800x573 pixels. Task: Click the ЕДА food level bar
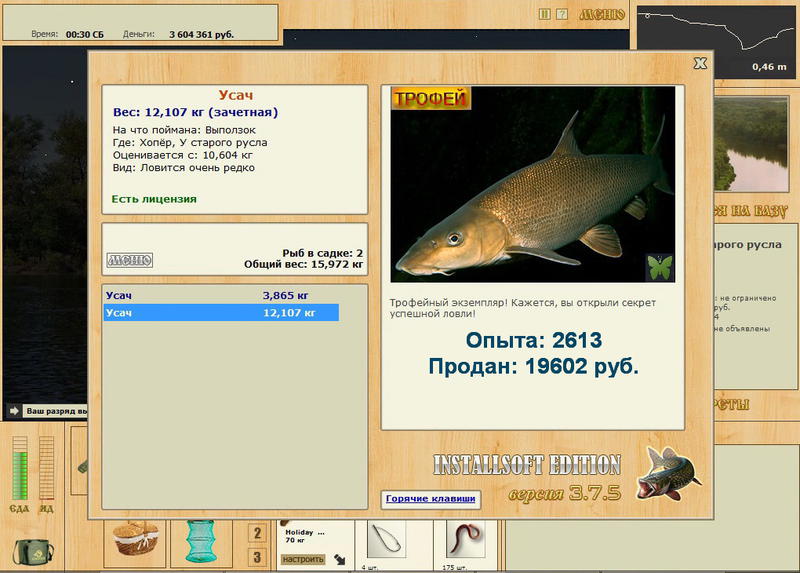coord(20,468)
